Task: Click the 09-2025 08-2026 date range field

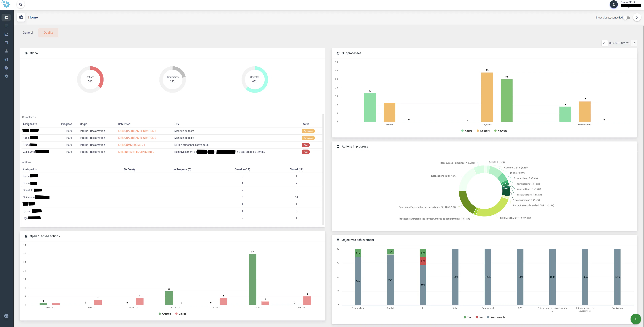Action: pos(619,43)
